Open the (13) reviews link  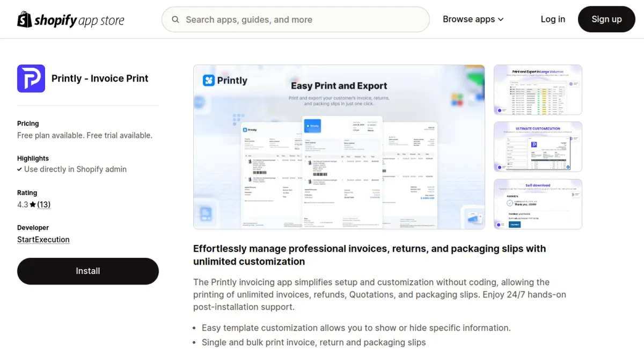coord(44,205)
